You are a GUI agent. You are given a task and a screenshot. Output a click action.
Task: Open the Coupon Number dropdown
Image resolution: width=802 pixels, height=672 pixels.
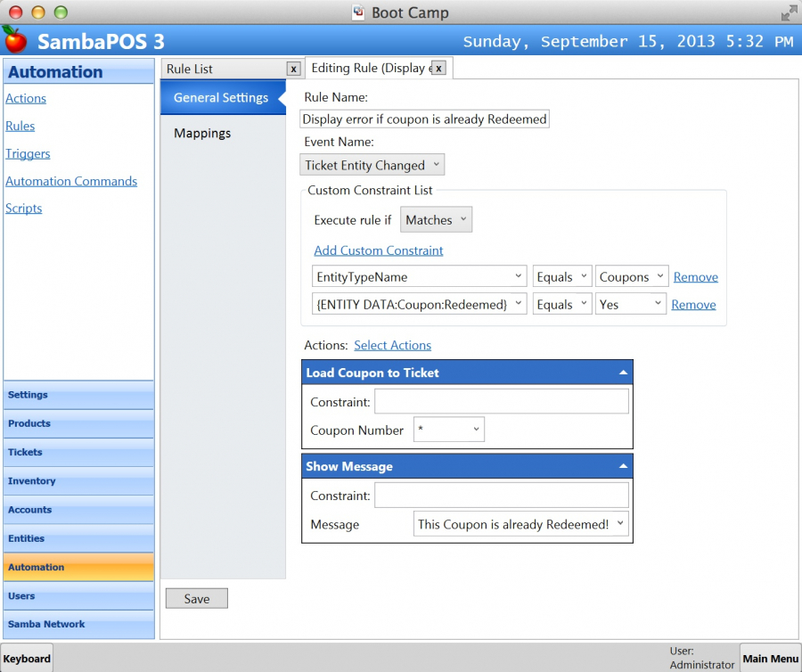(449, 430)
